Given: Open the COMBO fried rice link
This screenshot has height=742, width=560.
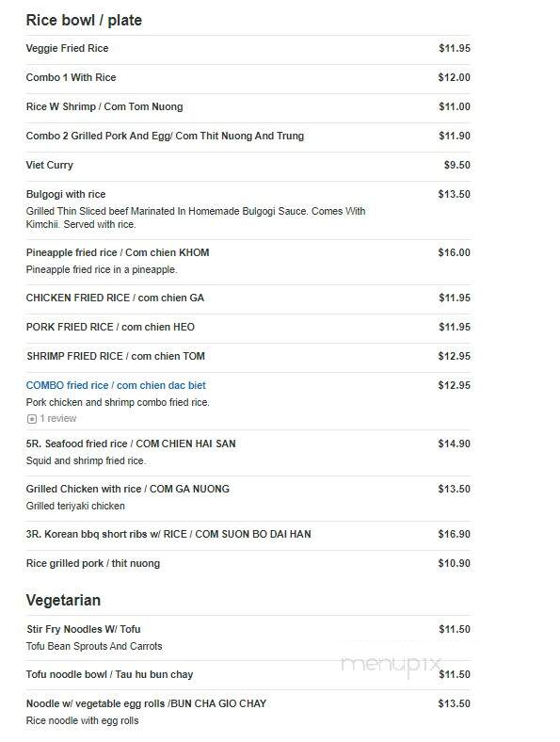Looking at the screenshot, I should pos(116,385).
